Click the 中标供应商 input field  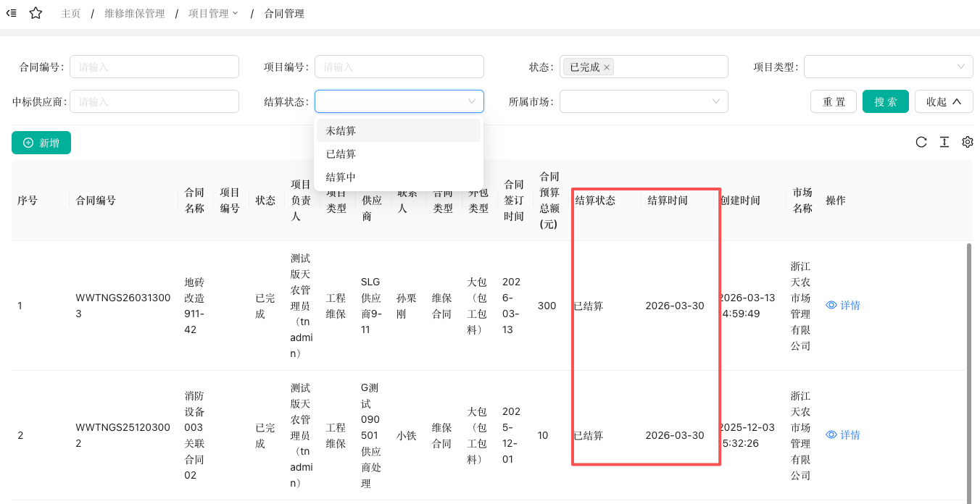pos(154,101)
